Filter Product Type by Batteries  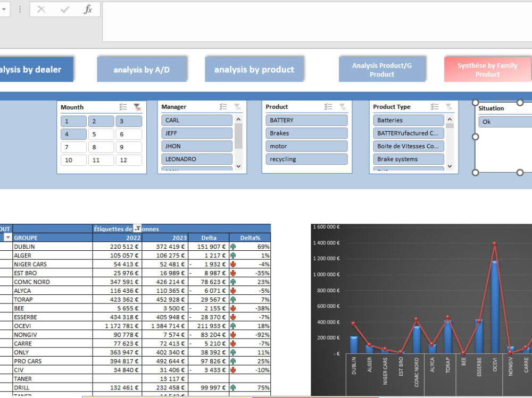(x=409, y=120)
